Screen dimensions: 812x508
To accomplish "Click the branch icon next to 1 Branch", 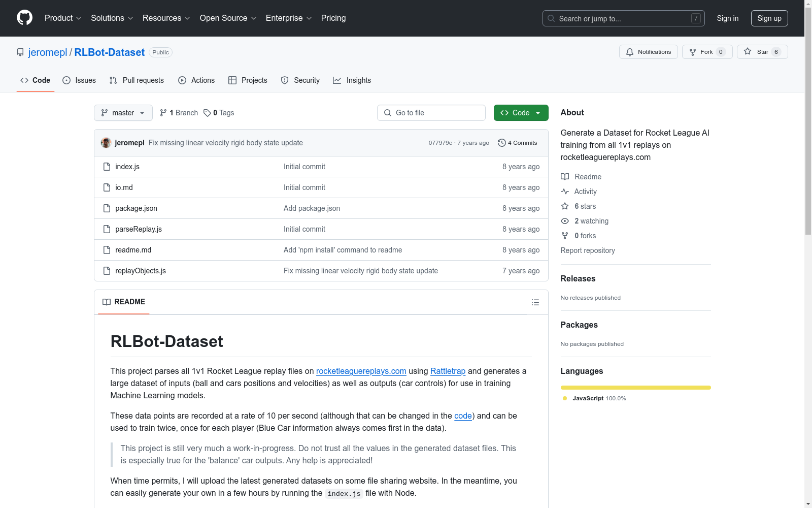I will pyautogui.click(x=163, y=113).
